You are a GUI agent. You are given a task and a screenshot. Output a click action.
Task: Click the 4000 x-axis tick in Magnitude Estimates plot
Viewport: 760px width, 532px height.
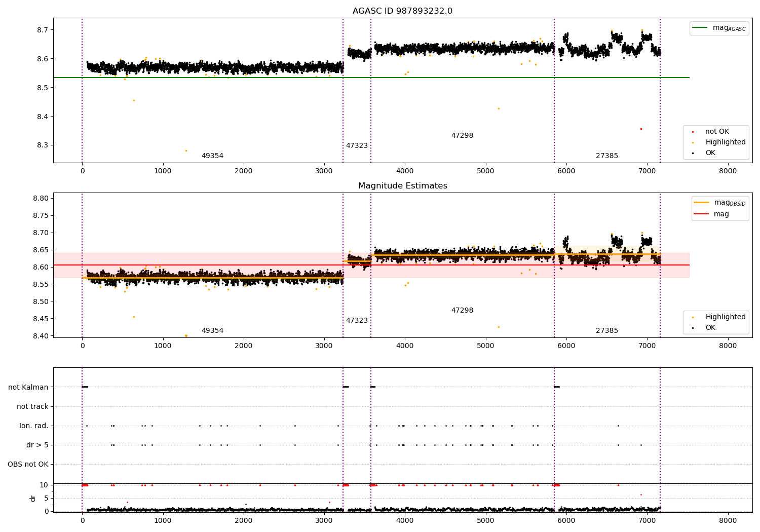coord(405,346)
